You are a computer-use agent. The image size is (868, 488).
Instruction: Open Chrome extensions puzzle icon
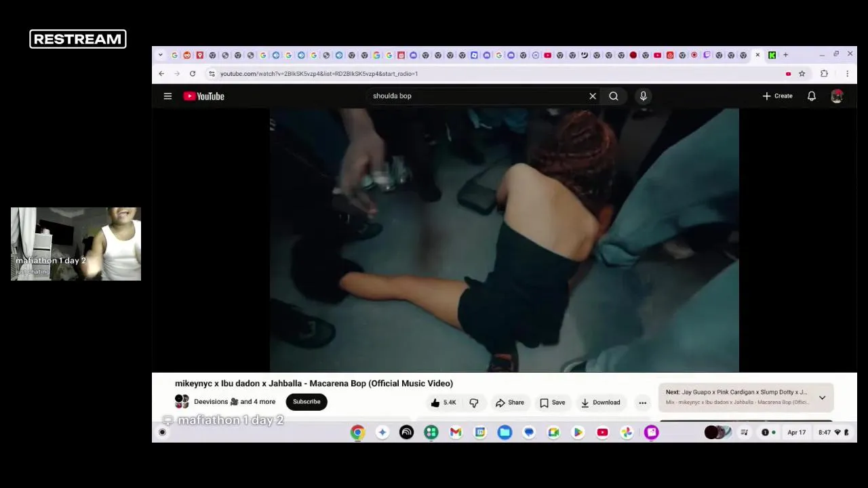pyautogui.click(x=824, y=74)
